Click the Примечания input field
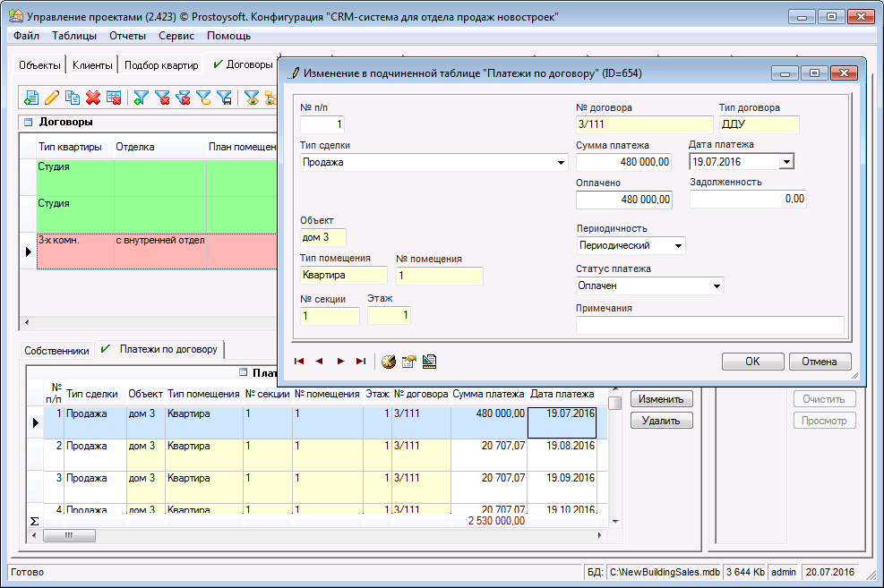Image resolution: width=884 pixels, height=588 pixels. pos(709,325)
